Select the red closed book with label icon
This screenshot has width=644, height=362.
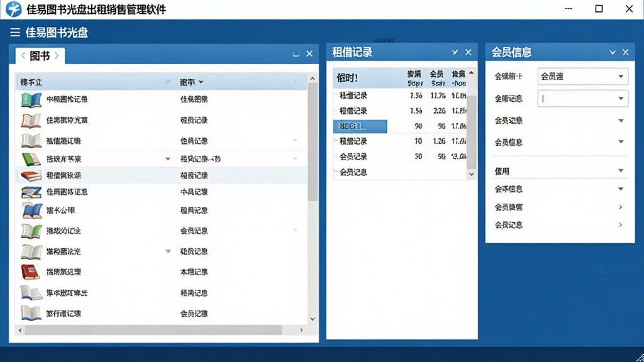pos(31,271)
